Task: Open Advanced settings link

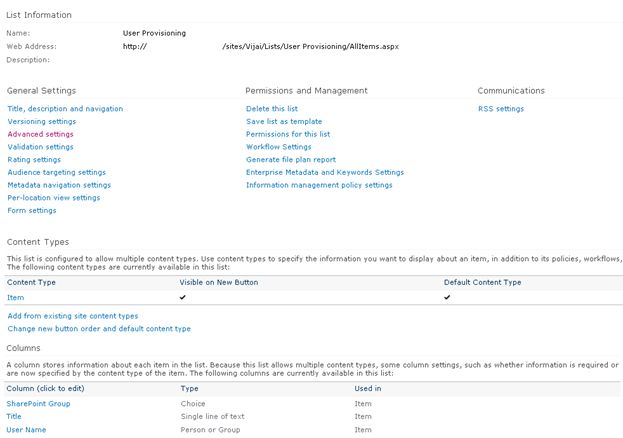Action: (41, 134)
